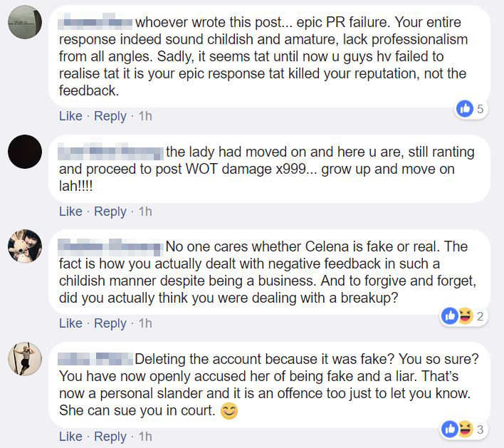Reply to the 'Celena is fake or real' comment

110,323
